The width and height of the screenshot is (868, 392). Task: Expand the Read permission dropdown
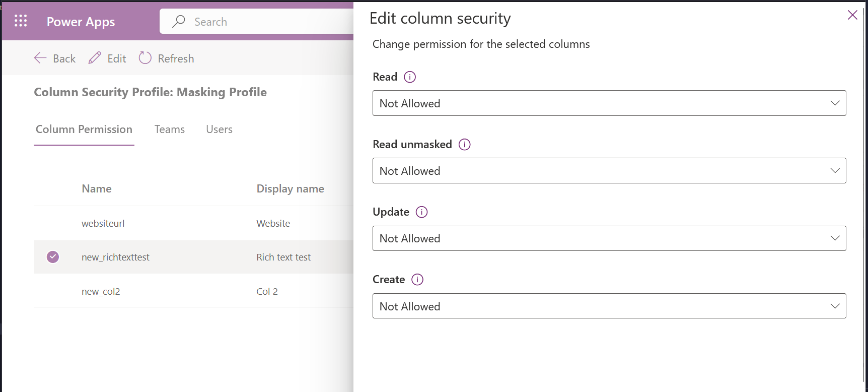(609, 103)
